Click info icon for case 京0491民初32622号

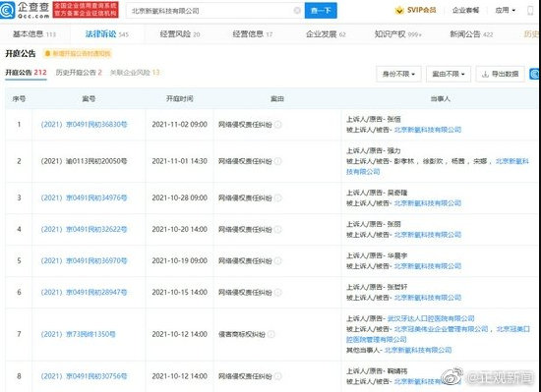(x=278, y=230)
